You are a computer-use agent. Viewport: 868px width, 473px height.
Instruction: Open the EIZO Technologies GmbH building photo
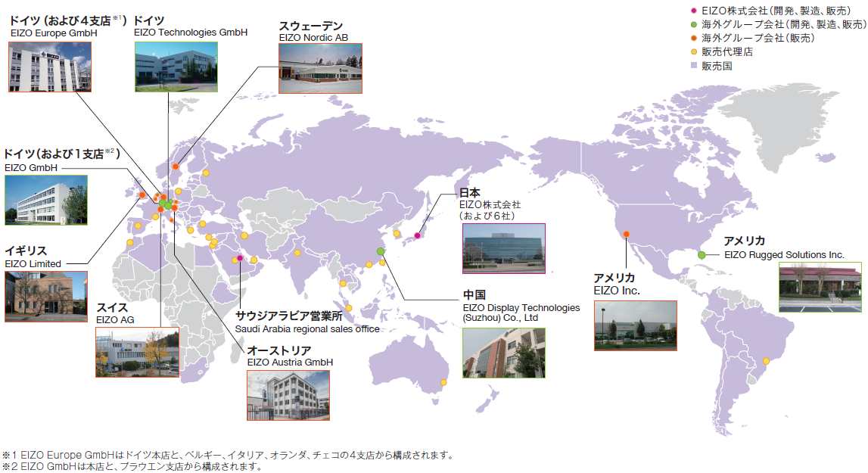click(x=176, y=67)
